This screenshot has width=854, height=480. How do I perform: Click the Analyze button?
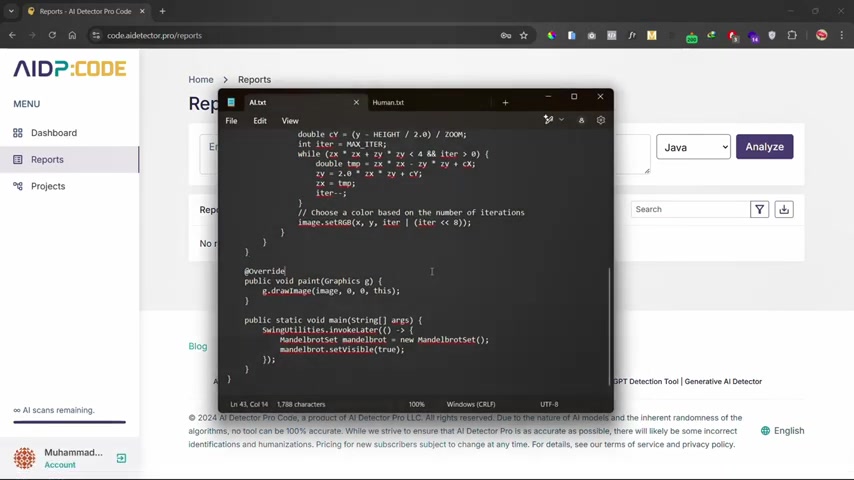(764, 147)
